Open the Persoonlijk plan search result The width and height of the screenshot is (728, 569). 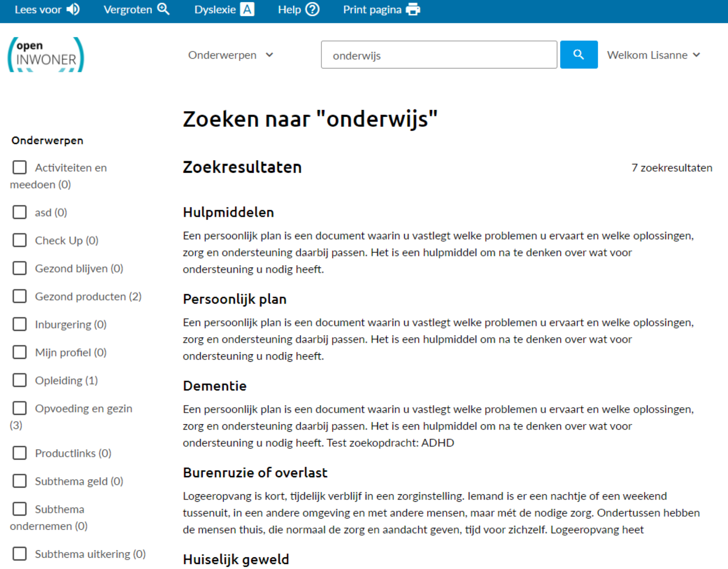tap(234, 299)
